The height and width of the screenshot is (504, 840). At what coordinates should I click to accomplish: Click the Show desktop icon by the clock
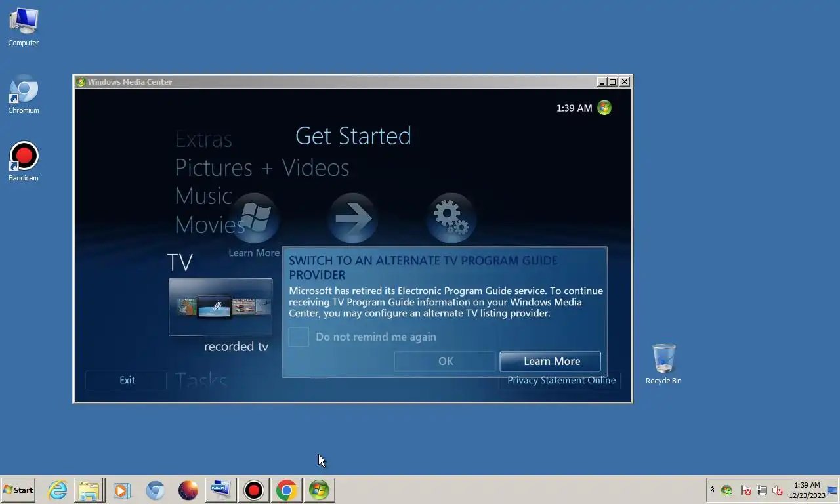pyautogui.click(x=832, y=490)
